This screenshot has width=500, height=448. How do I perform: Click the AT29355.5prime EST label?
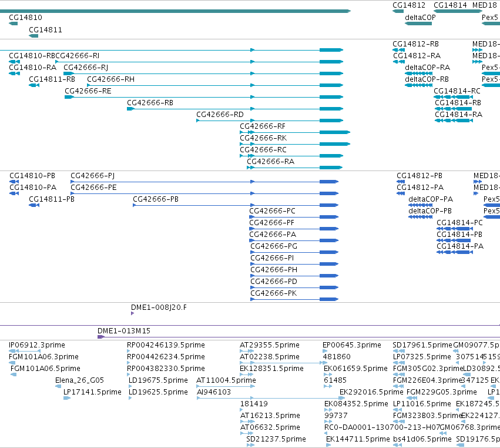(x=270, y=345)
